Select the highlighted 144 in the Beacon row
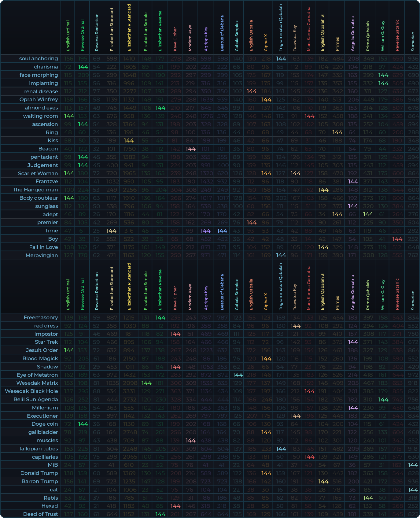This screenshot has height=518, width=420. pyautogui.click(x=190, y=149)
